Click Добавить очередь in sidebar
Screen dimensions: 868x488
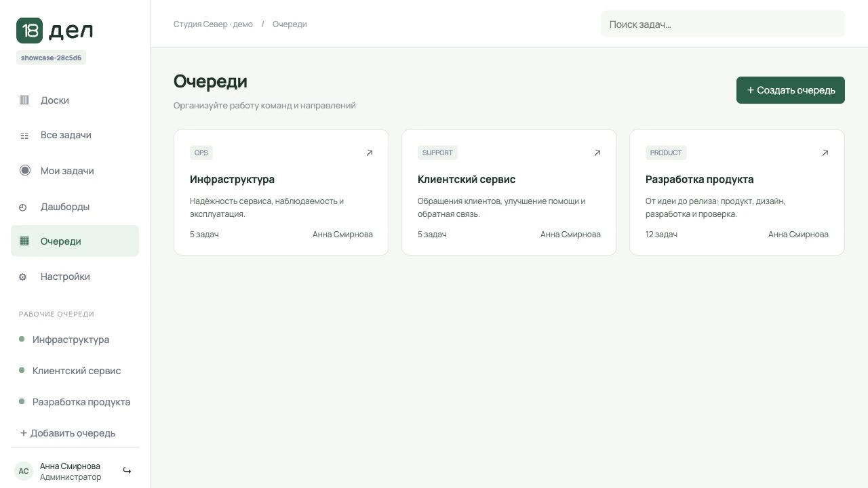tap(68, 433)
